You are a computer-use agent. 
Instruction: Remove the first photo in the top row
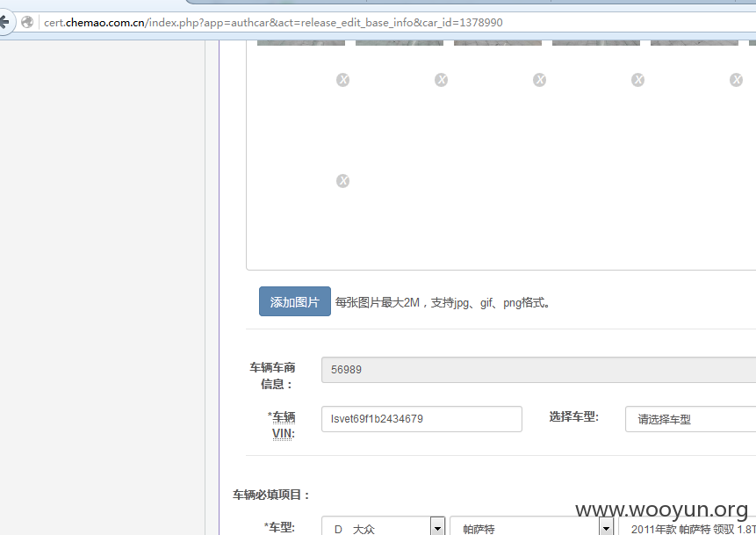342,80
